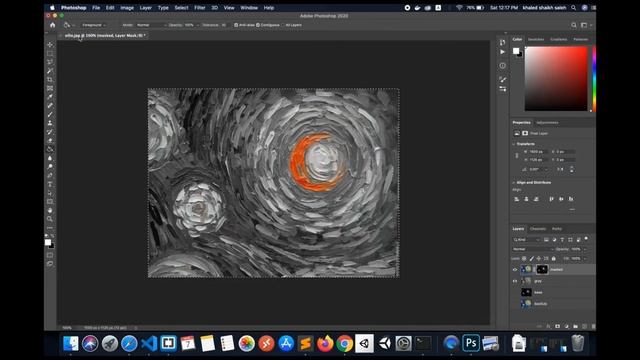Select the Magic Wand tool
Image resolution: width=640 pixels, height=360 pixels.
(x=50, y=71)
